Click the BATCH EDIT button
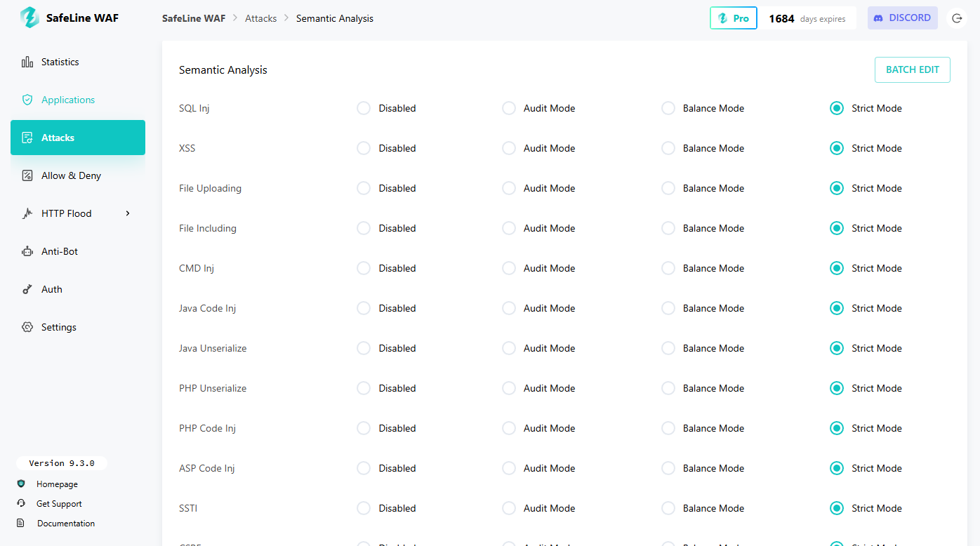This screenshot has height=546, width=980. 912,69
